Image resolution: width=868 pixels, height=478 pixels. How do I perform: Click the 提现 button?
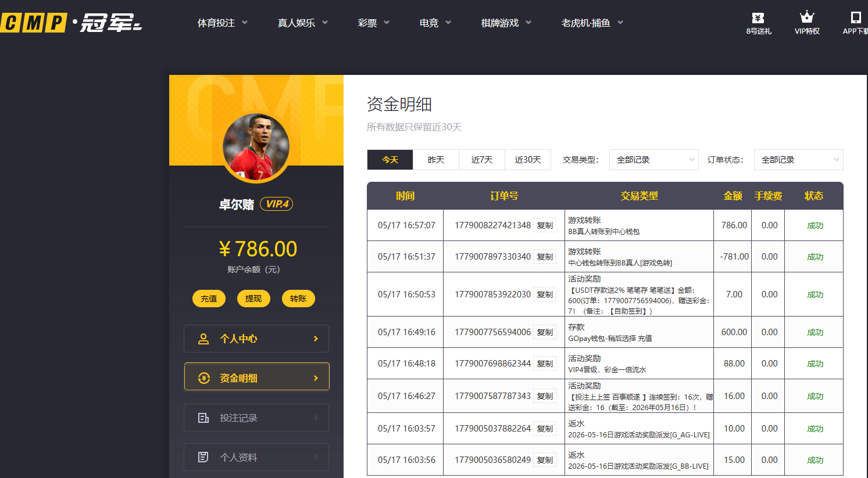(x=253, y=299)
